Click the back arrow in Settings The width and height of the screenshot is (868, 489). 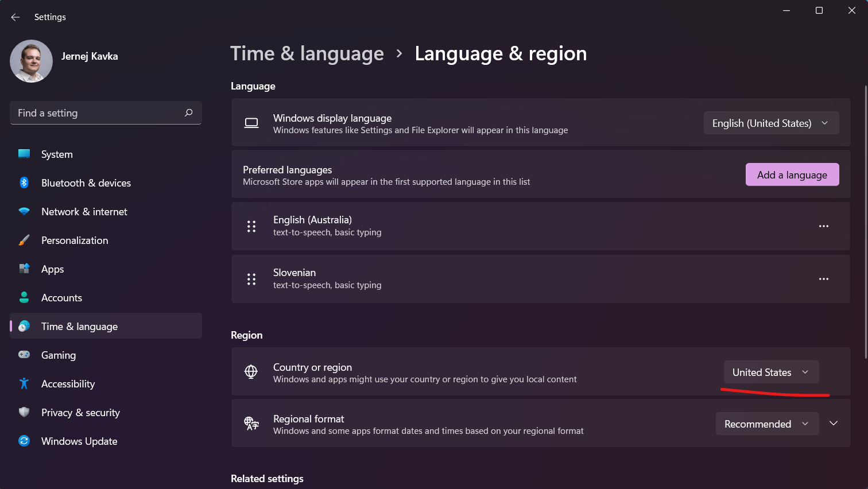[x=15, y=17]
